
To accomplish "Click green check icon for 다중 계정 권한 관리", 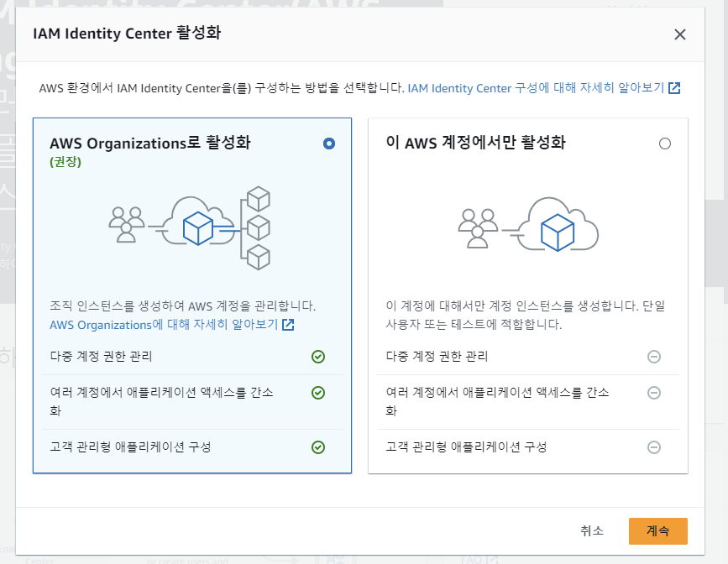I will [318, 357].
